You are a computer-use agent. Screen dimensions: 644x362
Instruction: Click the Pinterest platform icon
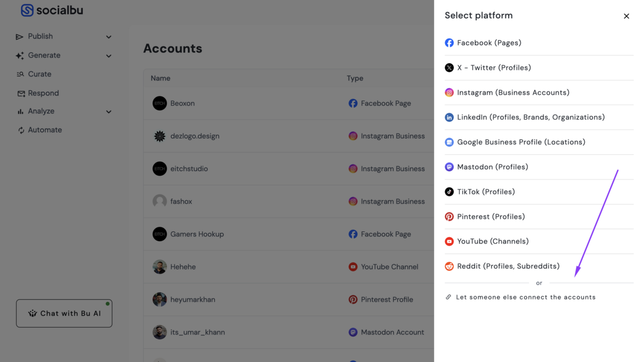pos(449,217)
